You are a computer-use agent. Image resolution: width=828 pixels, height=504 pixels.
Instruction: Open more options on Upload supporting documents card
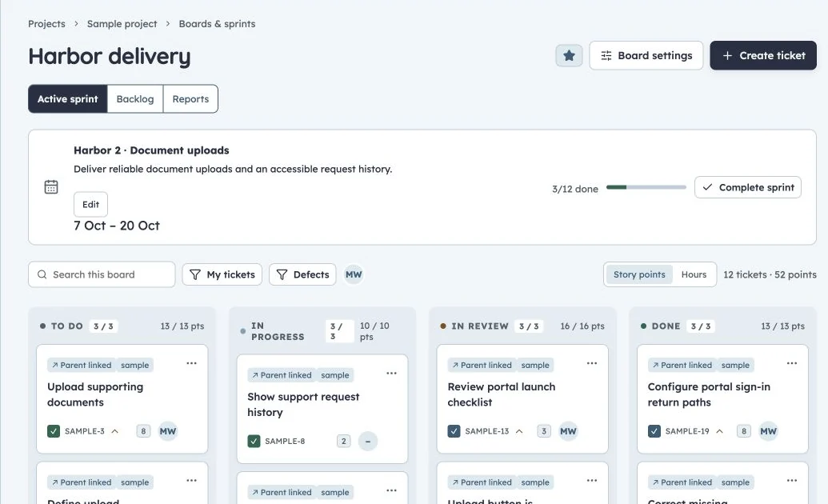pyautogui.click(x=191, y=363)
